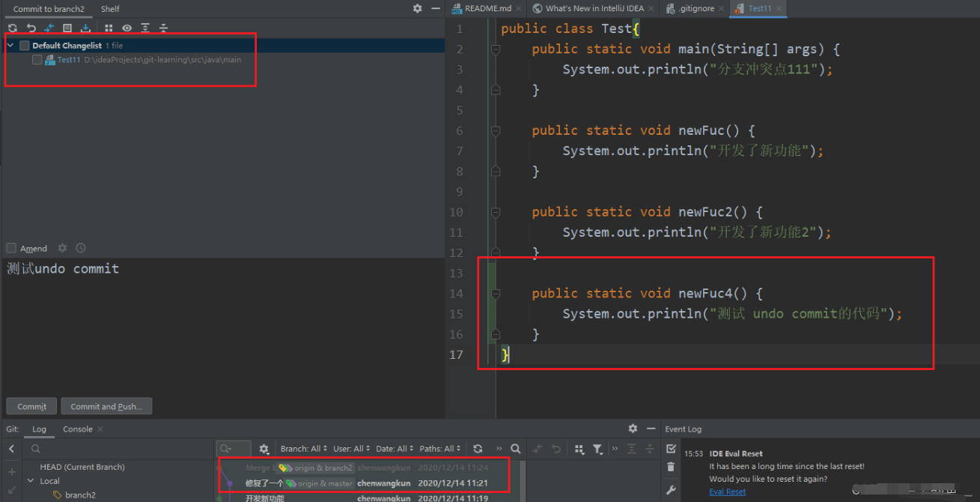The width and height of the screenshot is (980, 502).
Task: Open the Branch: All filter dropdown
Action: point(303,449)
